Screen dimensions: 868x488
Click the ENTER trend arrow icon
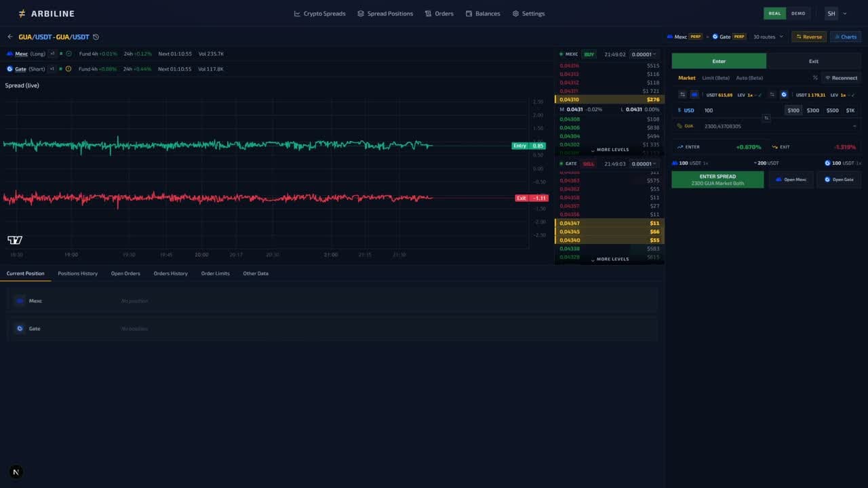coord(680,147)
